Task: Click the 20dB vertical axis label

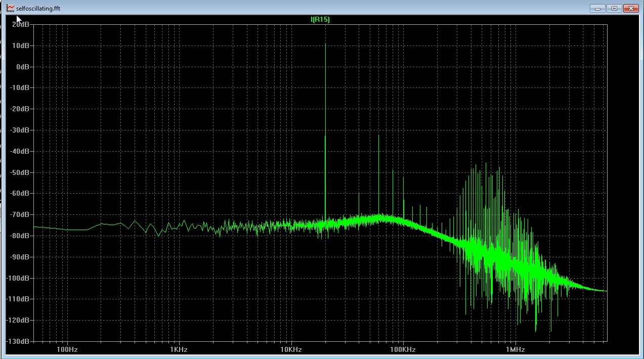Action: pyautogui.click(x=22, y=24)
